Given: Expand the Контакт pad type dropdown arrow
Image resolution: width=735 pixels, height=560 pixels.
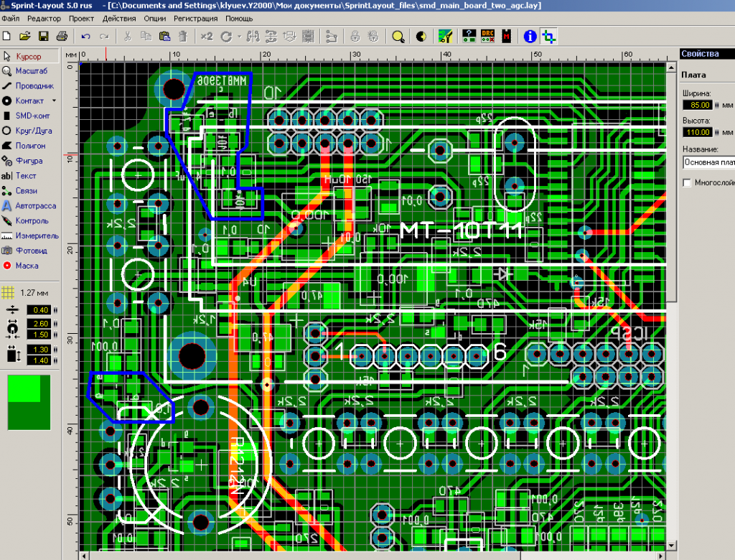Looking at the screenshot, I should click(52, 101).
